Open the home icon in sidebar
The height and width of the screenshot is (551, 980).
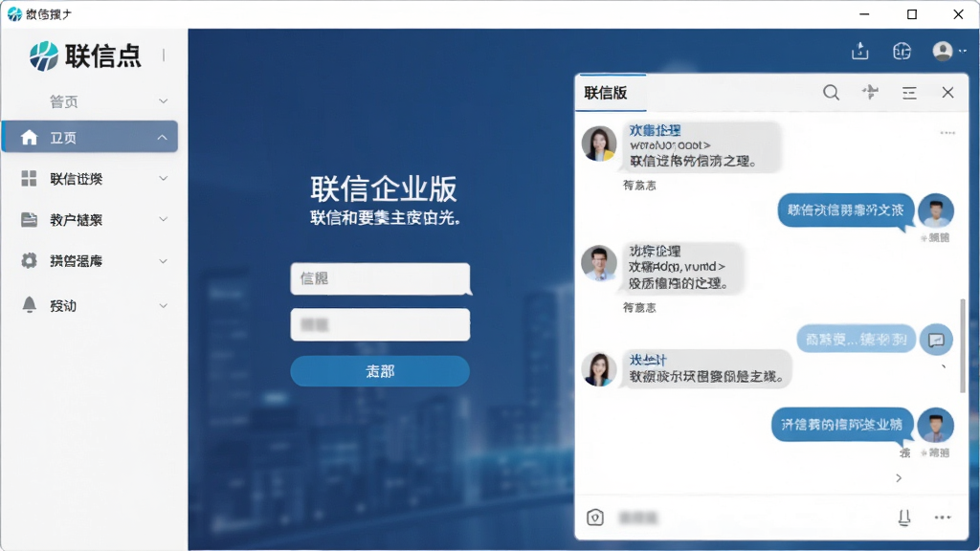click(29, 138)
